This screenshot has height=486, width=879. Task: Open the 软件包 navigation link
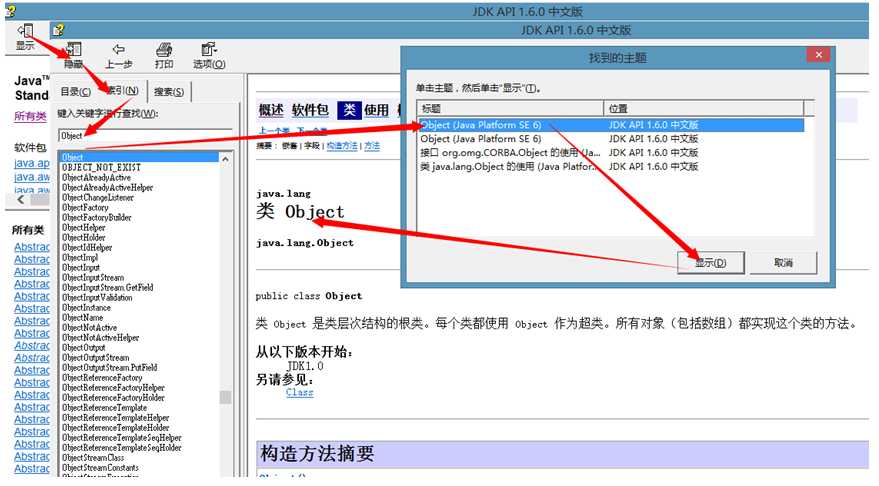(310, 110)
